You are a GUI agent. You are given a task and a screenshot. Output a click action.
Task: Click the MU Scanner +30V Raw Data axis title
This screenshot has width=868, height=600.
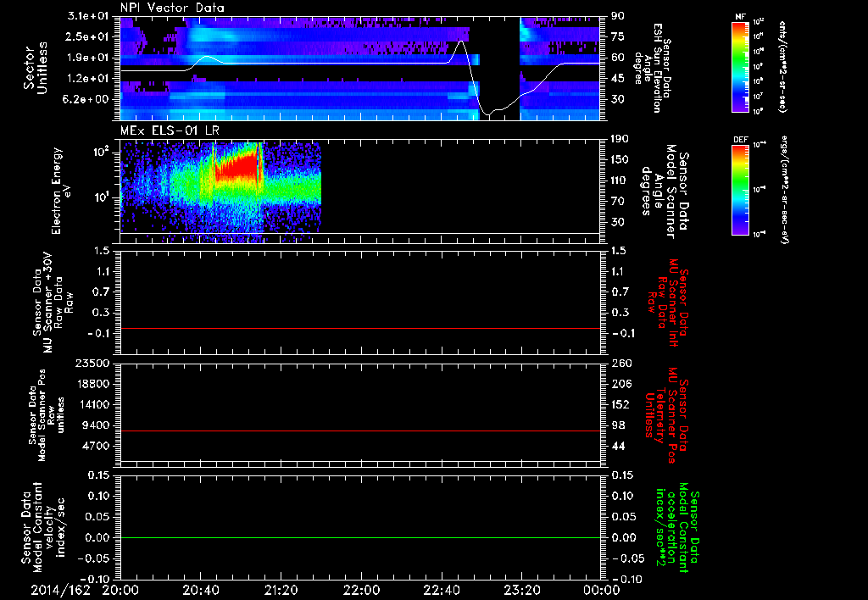53,303
